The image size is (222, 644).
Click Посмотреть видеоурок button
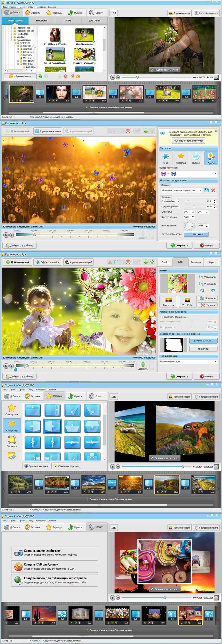coord(188,141)
